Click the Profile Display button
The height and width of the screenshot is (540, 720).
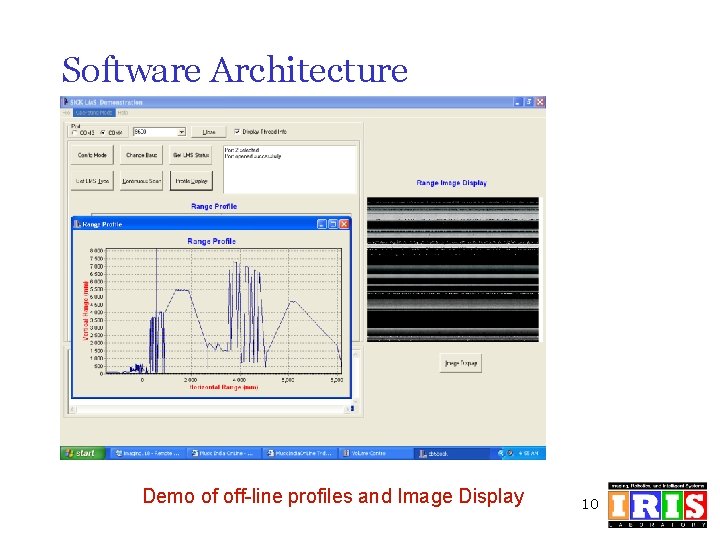point(191,181)
